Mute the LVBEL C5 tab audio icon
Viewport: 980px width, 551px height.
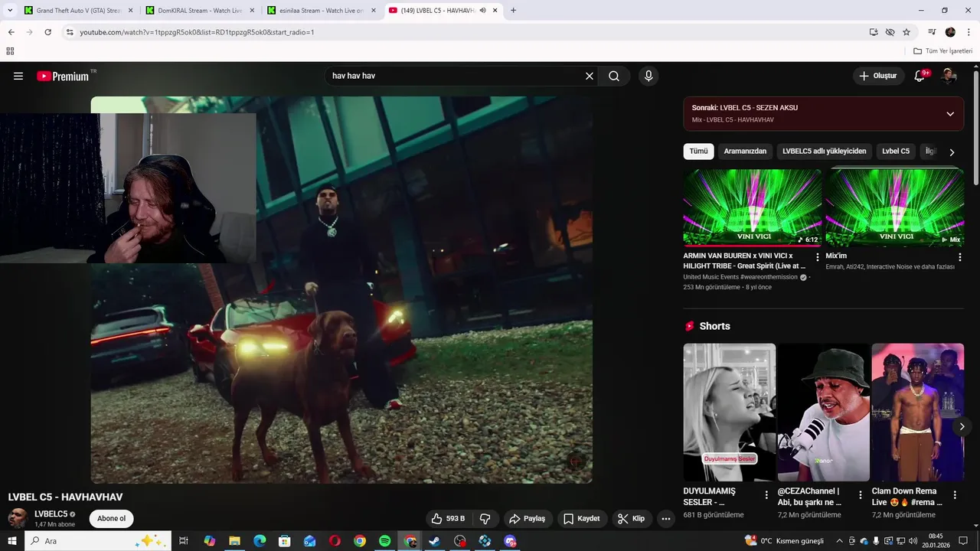[x=482, y=11]
